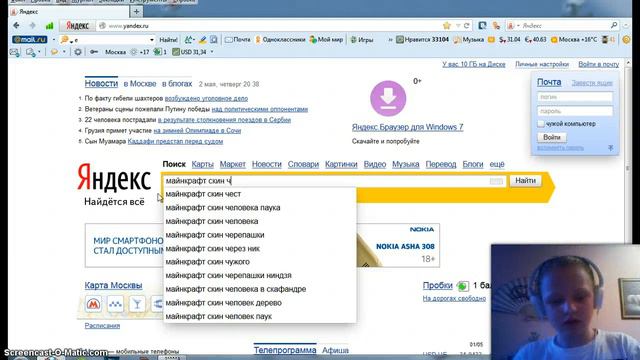
Task: Click the пароль input field
Action: click(575, 111)
